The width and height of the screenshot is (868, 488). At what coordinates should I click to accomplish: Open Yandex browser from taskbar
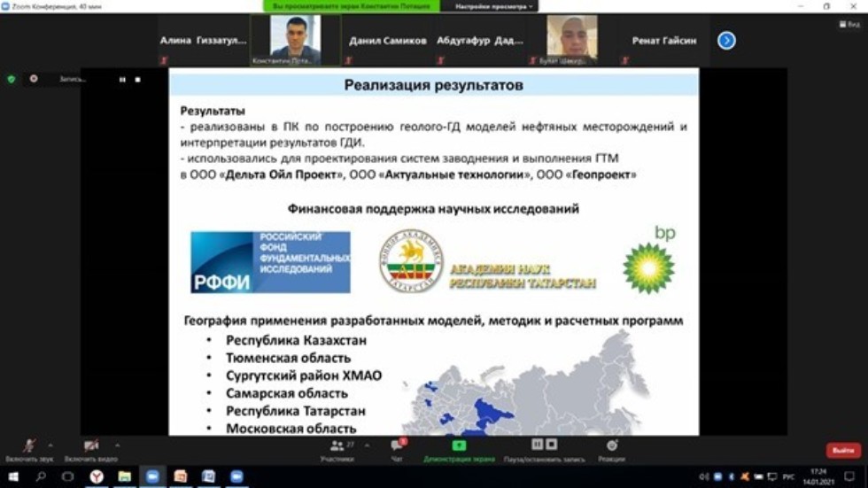(97, 477)
